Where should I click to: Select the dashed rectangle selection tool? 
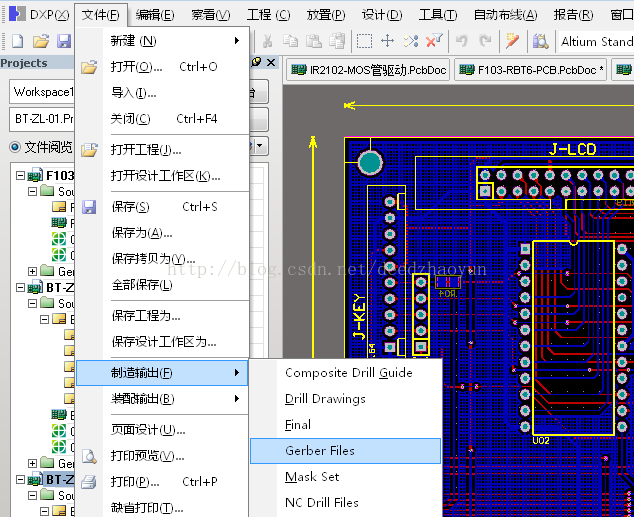pyautogui.click(x=364, y=41)
